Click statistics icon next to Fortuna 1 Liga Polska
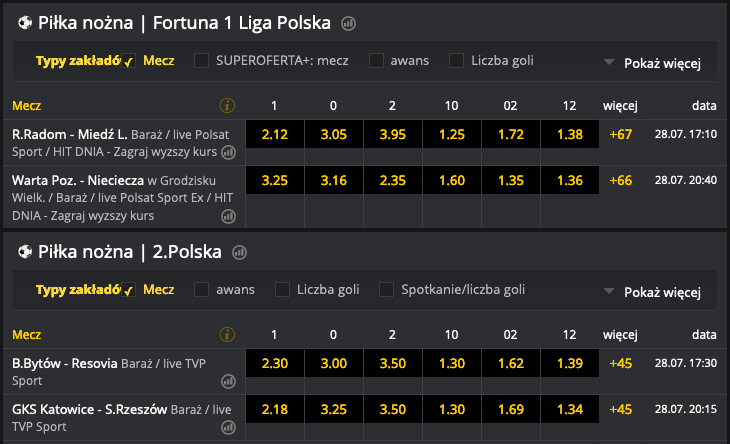 tap(348, 23)
